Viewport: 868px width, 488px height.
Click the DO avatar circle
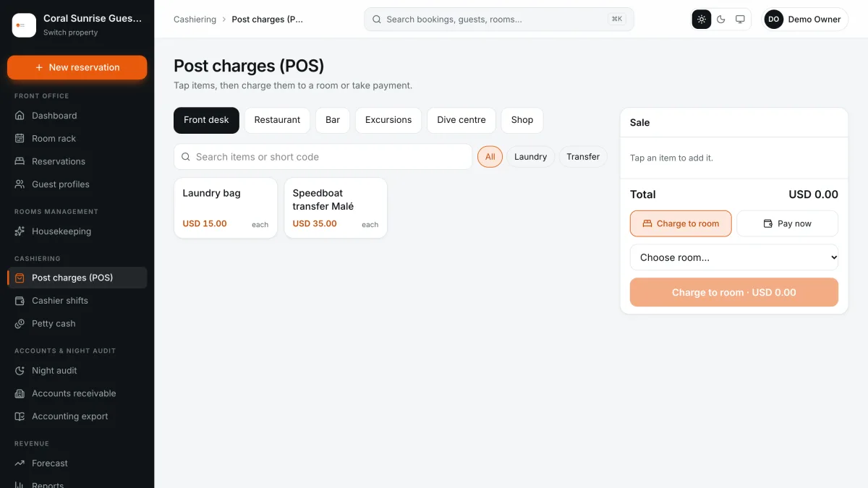pos(774,20)
